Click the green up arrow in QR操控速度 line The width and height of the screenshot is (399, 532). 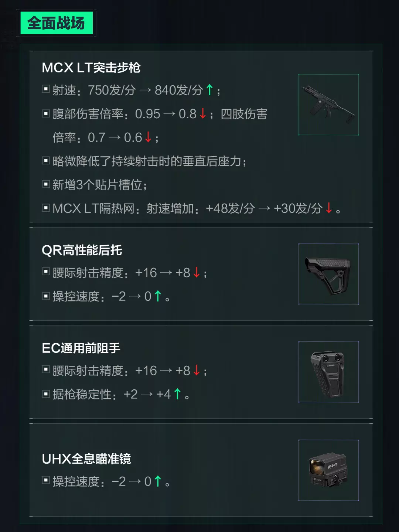click(x=158, y=296)
